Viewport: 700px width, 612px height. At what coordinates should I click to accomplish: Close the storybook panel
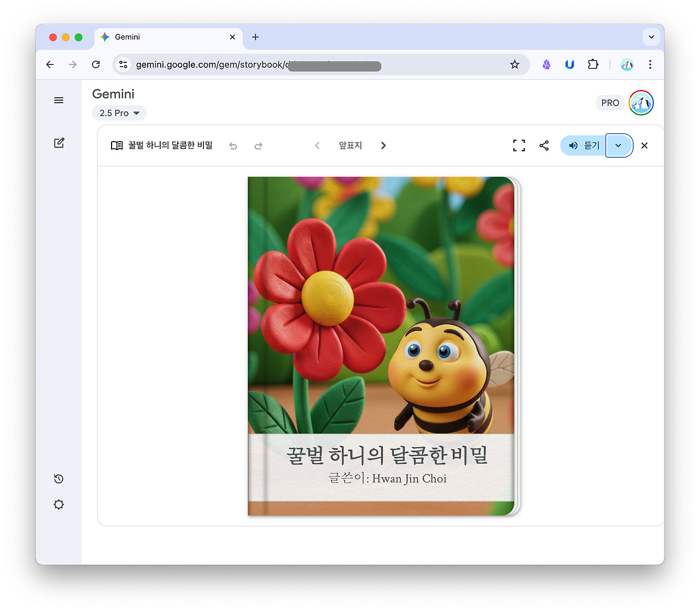tap(644, 145)
